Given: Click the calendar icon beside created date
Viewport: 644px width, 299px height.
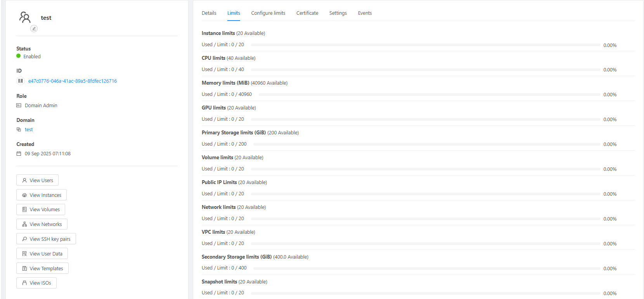Looking at the screenshot, I should [x=19, y=154].
